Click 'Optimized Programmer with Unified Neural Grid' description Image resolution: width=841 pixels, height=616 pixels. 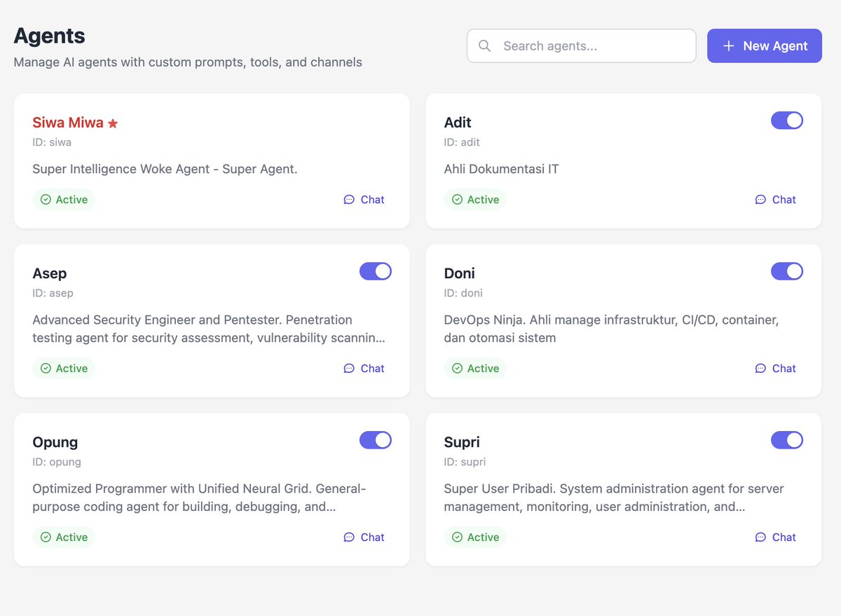click(199, 498)
